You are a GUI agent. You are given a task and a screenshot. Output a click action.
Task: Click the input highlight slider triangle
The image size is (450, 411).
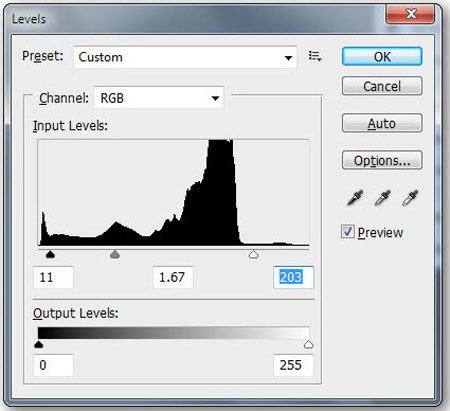click(x=254, y=255)
